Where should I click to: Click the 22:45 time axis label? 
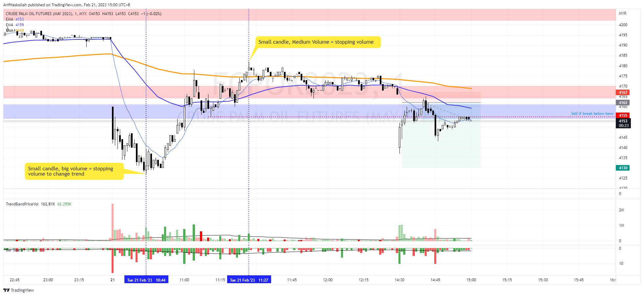pyautogui.click(x=15, y=280)
